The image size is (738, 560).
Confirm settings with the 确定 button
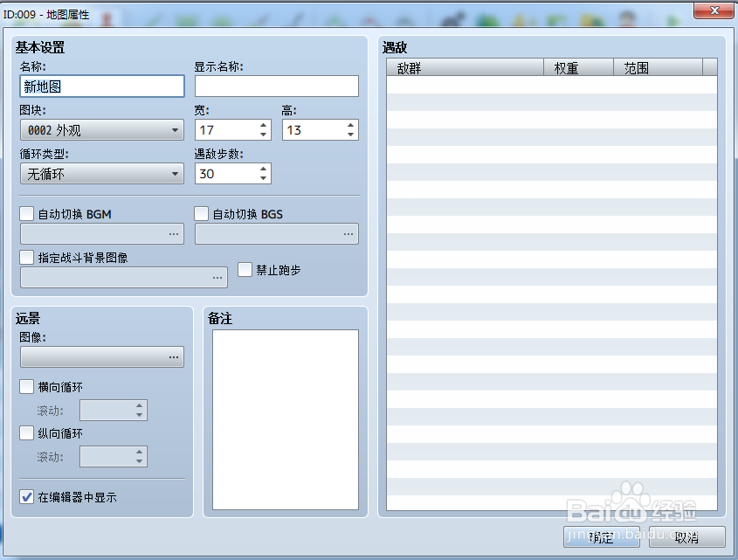coord(603,539)
